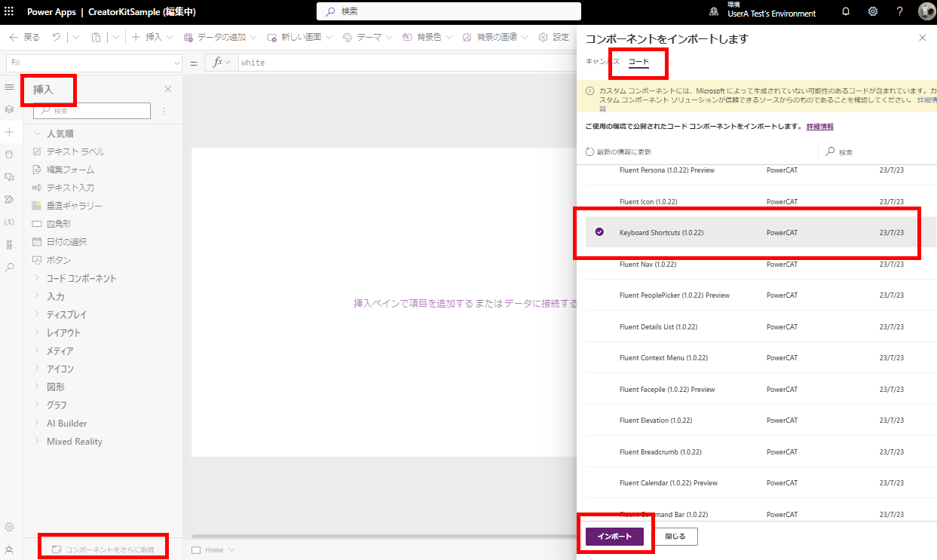Screen dimensions: 937x560
Task: Open the Data panel in the left rail
Action: (x=10, y=154)
